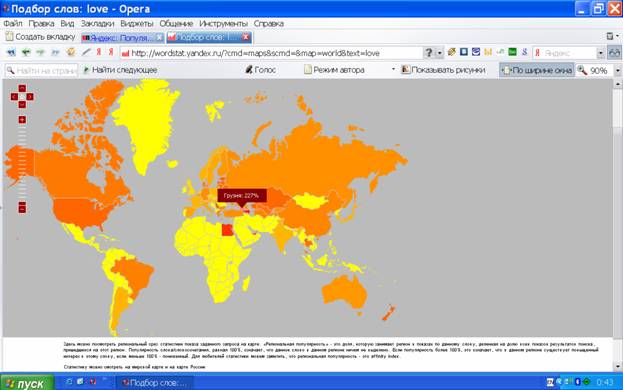623x390 pixels.
Task: Open the Вид menu
Action: pos(68,23)
